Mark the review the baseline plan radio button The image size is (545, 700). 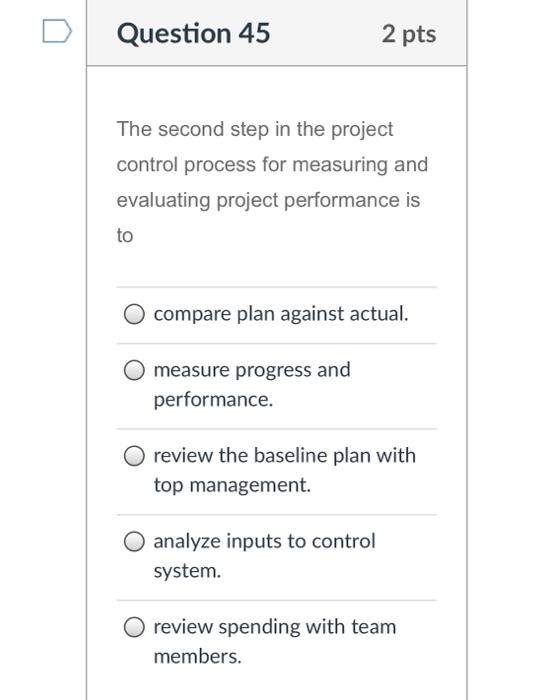click(x=134, y=456)
